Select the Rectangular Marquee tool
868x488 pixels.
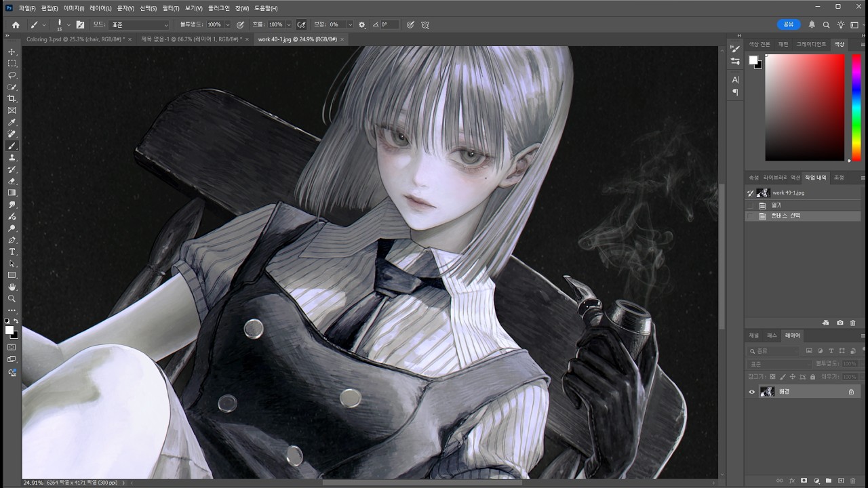pos(12,63)
